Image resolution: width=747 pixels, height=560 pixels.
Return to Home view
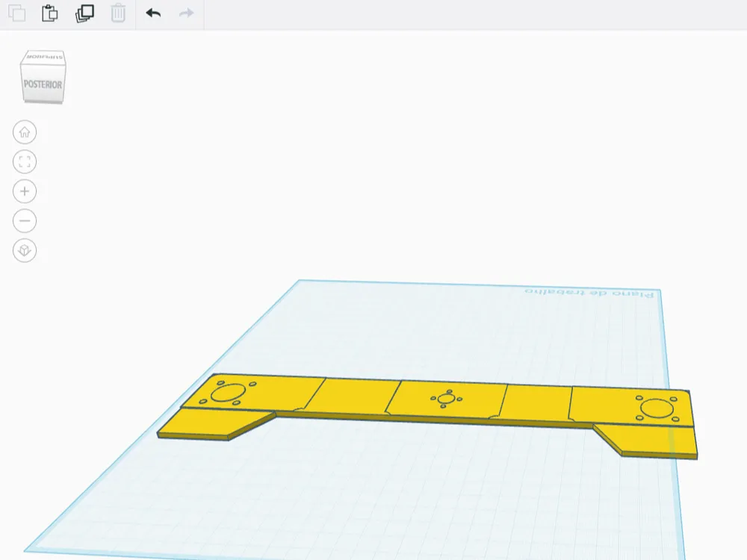[x=25, y=132]
